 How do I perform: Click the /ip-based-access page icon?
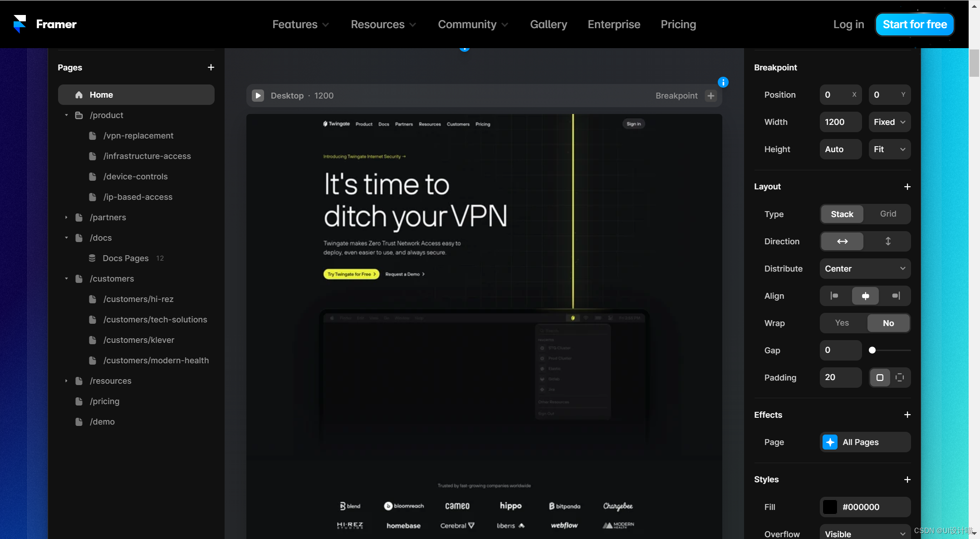93,197
